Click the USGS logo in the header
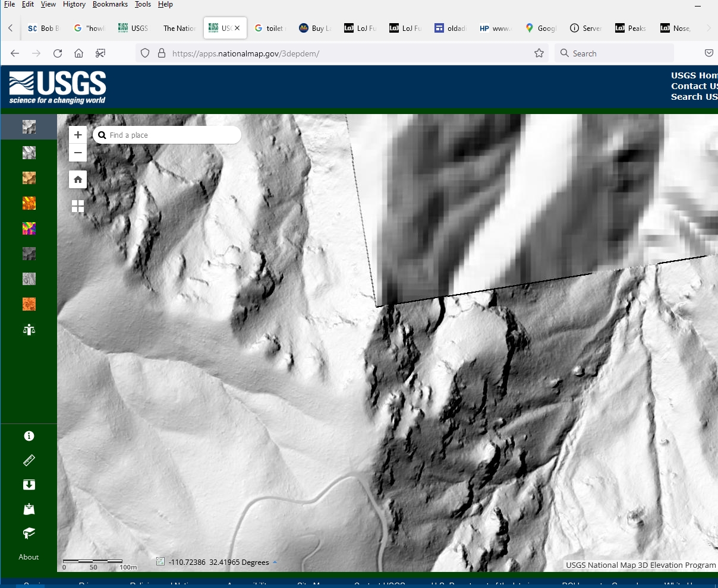 click(58, 87)
